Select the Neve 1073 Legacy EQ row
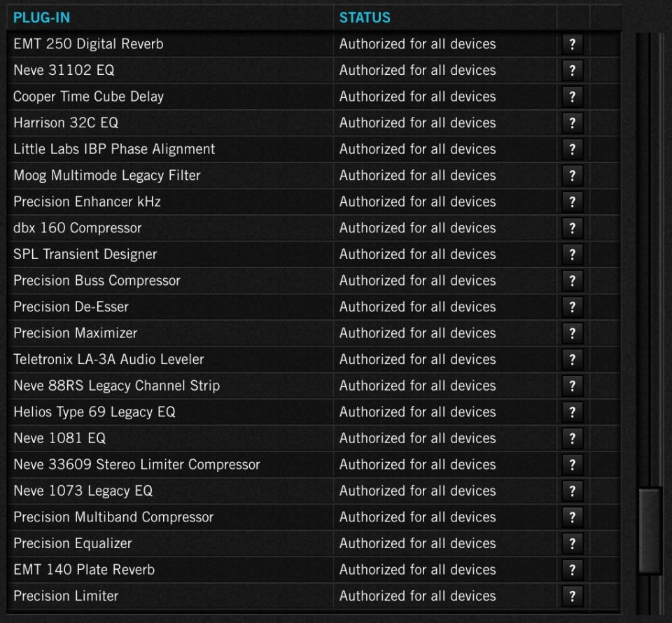Viewport: 672px width, 623px height. (x=80, y=490)
